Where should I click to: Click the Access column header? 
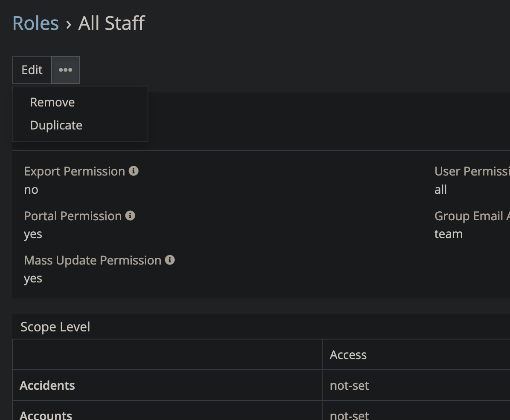(348, 355)
